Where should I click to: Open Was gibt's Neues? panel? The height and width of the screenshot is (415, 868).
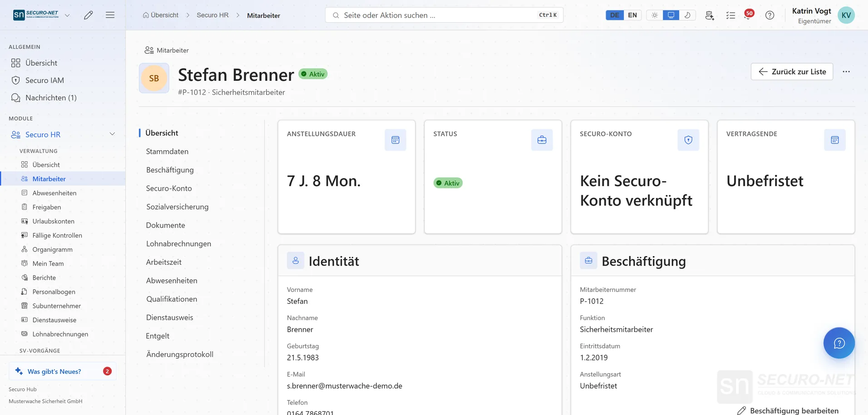click(63, 371)
